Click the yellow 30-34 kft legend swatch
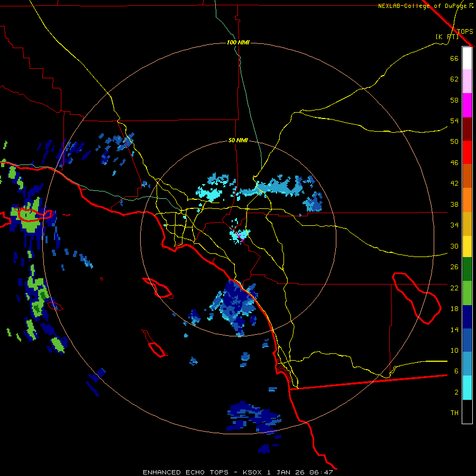 point(467,246)
